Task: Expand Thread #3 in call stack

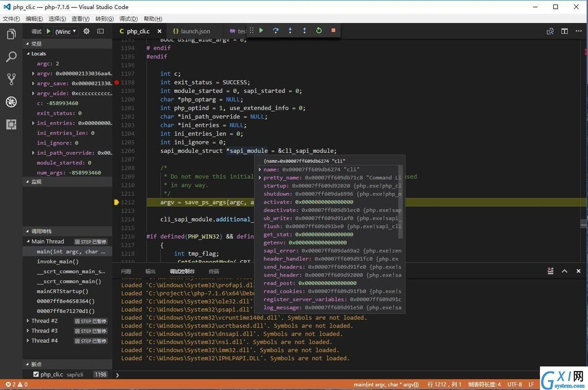Action: click(x=28, y=331)
